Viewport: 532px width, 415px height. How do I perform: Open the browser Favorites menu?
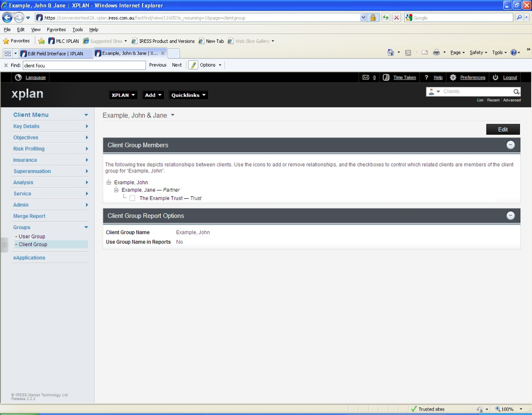point(56,30)
